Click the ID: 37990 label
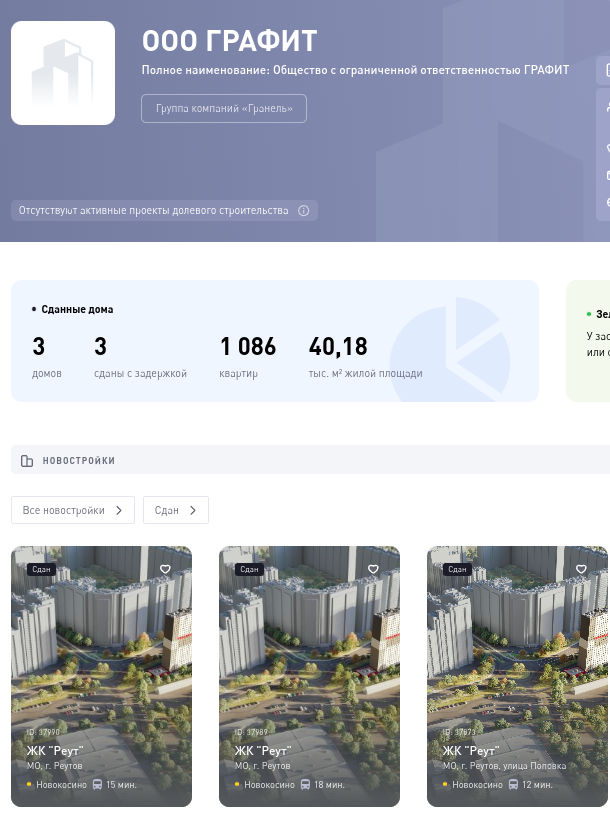This screenshot has width=610, height=831. pos(43,732)
